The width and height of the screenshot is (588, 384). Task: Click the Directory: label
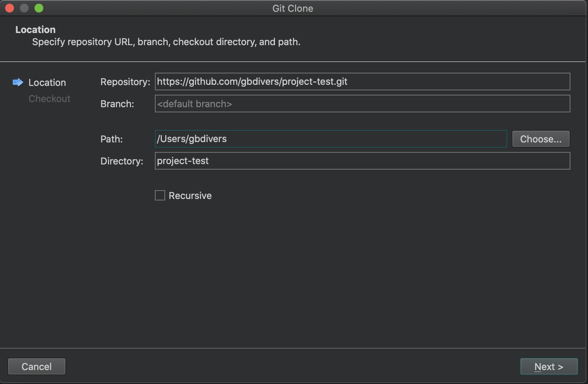[x=122, y=161]
